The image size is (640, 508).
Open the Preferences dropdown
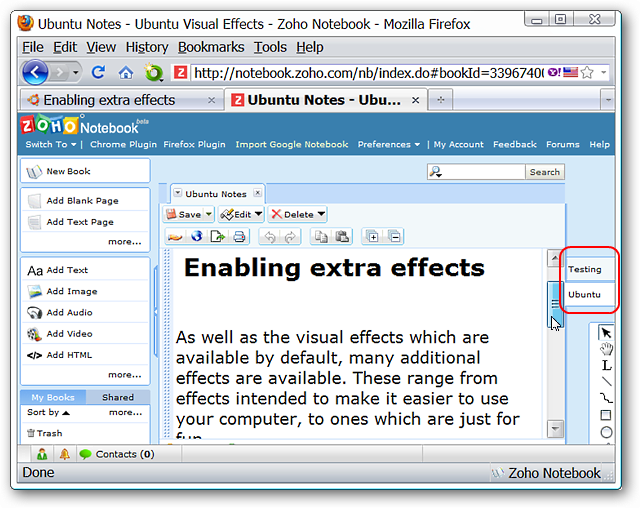pyautogui.click(x=389, y=144)
